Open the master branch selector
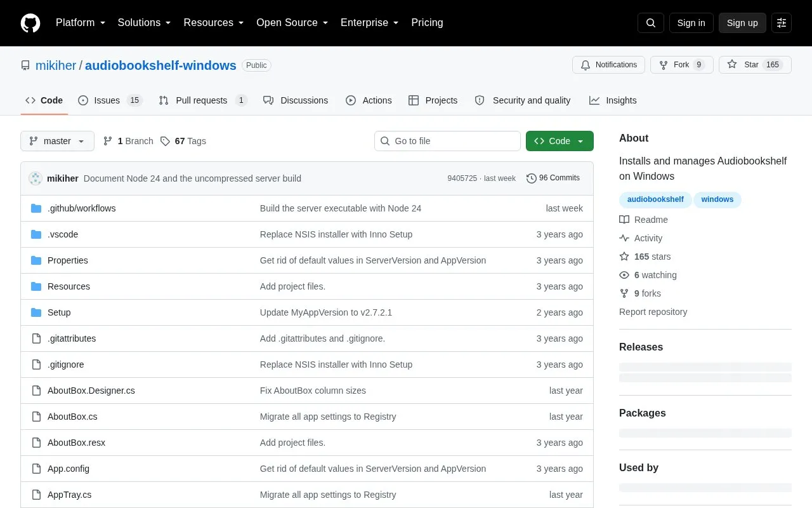Image resolution: width=812 pixels, height=508 pixels. [x=57, y=141]
